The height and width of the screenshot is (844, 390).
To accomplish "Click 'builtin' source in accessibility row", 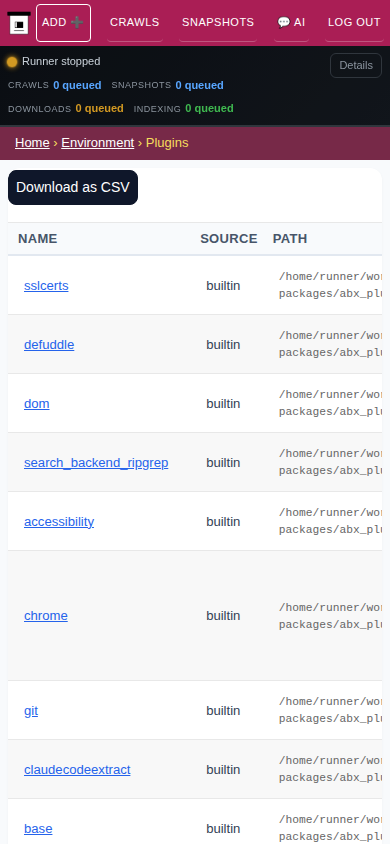I will coord(223,522).
